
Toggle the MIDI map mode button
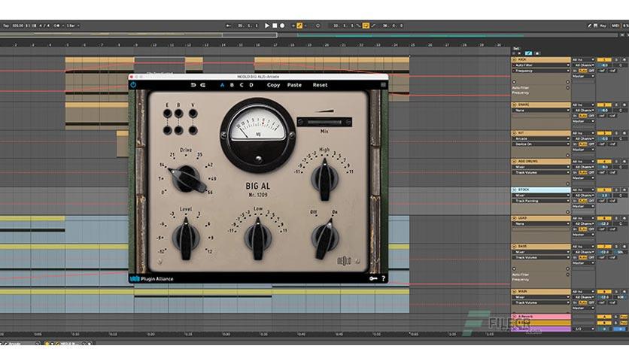[x=615, y=26]
